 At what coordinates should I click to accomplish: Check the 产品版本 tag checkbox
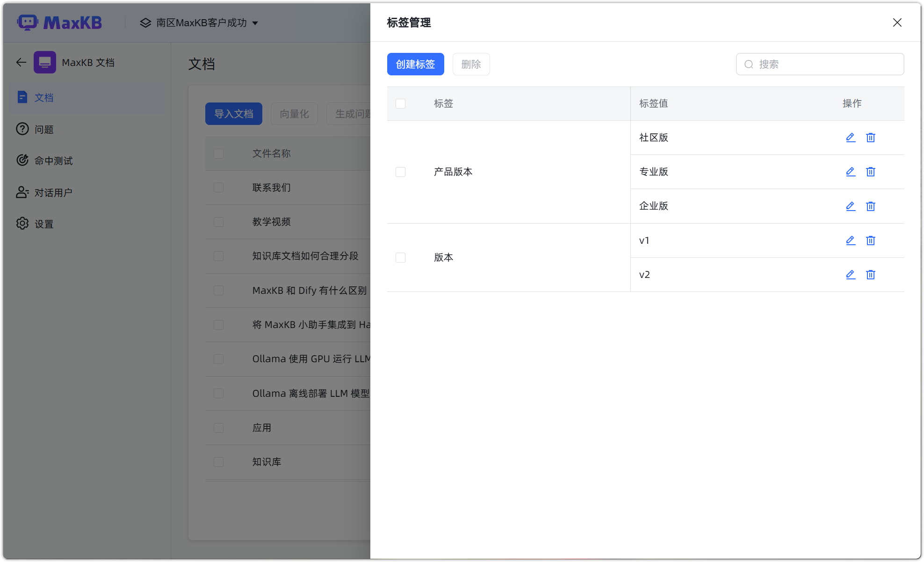tap(400, 172)
